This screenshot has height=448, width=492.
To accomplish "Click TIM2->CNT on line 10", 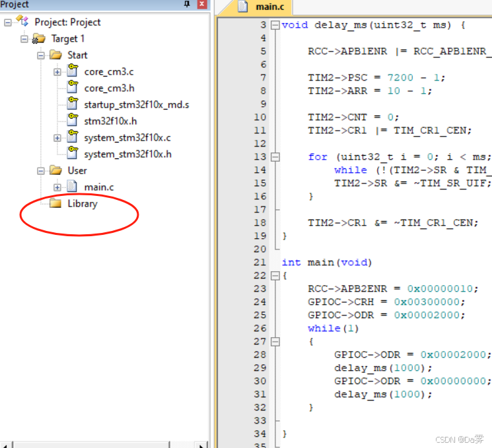I will [x=337, y=117].
